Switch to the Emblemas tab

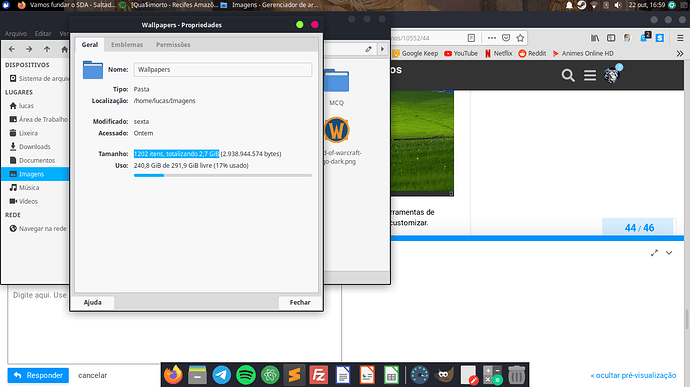127,44
